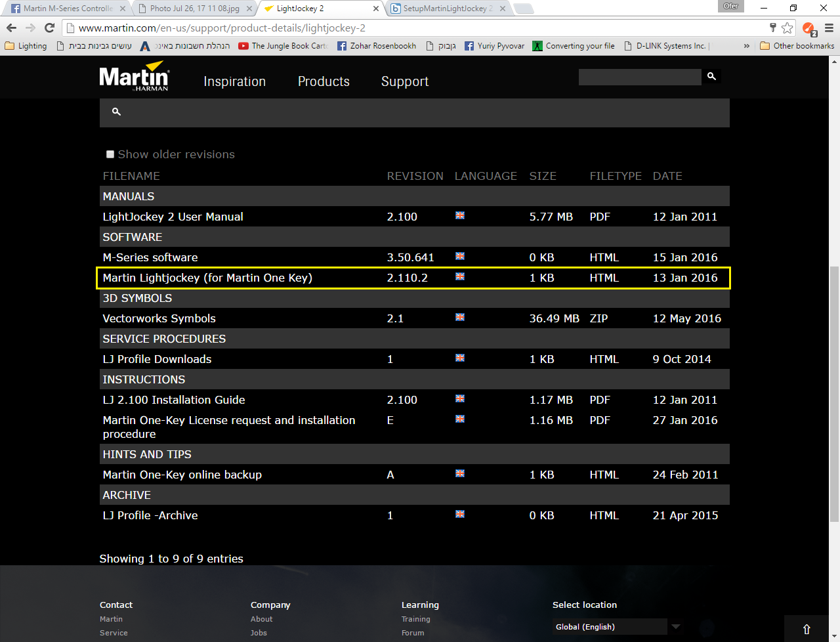Click the language flag for M-Series software
The width and height of the screenshot is (840, 642).
tap(460, 256)
